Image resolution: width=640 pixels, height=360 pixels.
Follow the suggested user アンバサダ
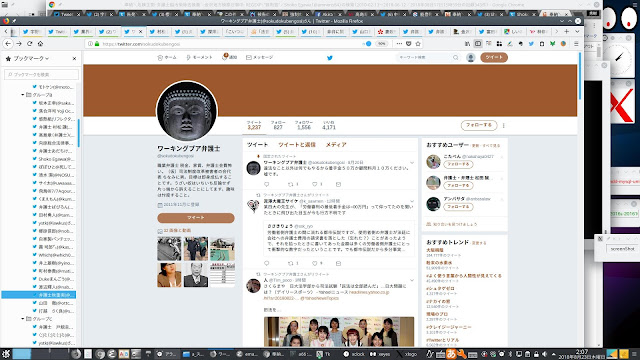tap(458, 207)
